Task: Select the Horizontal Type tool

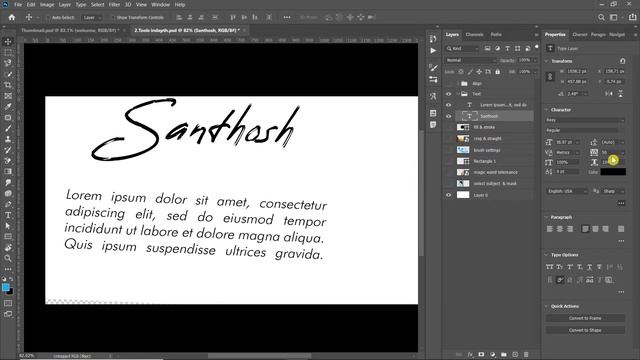Action: click(x=8, y=215)
